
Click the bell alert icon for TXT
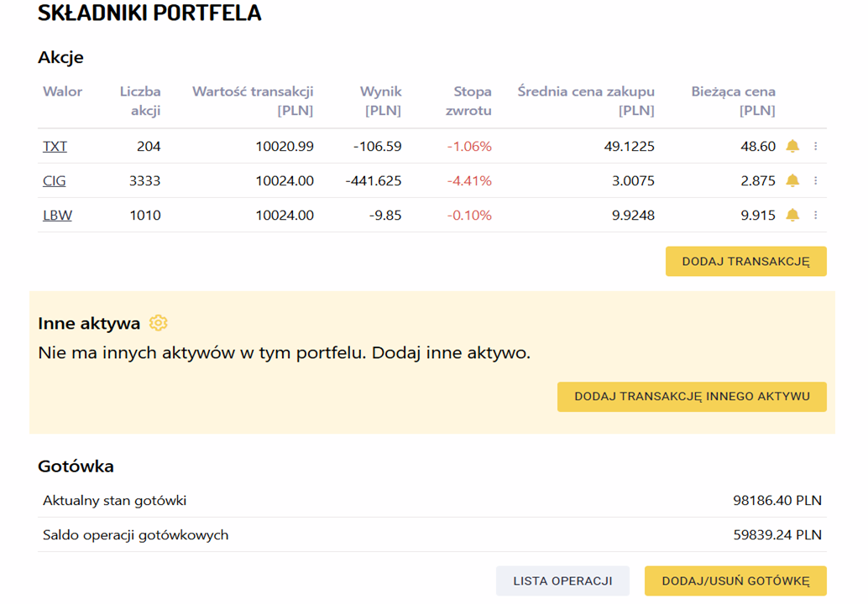[x=792, y=147]
